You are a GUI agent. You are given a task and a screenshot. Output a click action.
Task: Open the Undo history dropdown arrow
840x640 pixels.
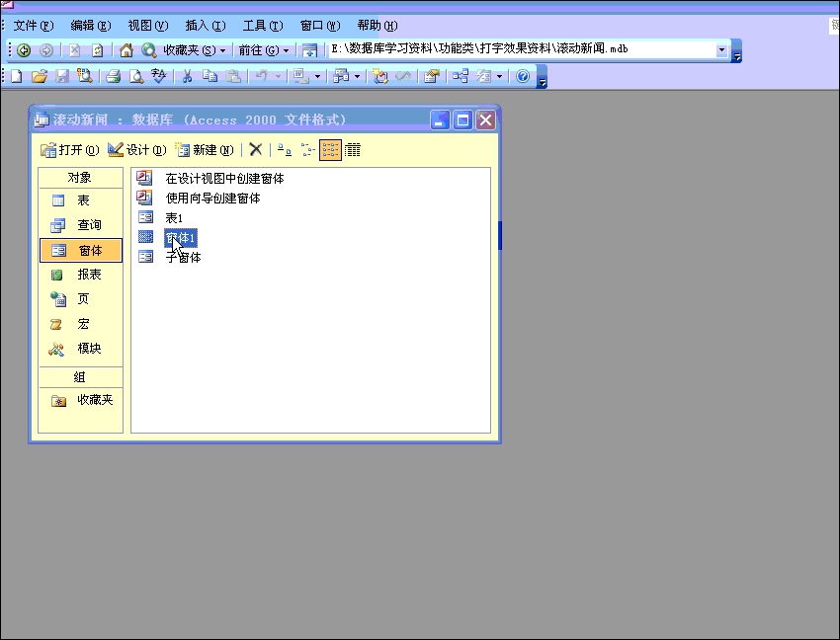coord(278,77)
